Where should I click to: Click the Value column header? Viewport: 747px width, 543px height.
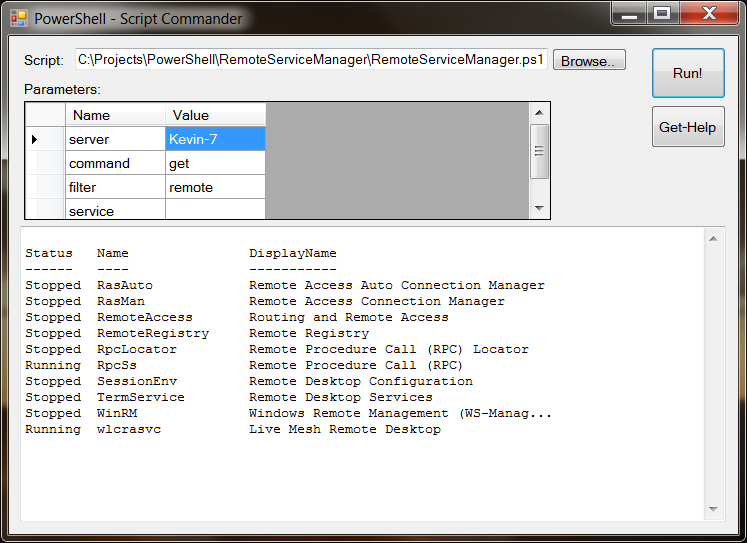215,115
